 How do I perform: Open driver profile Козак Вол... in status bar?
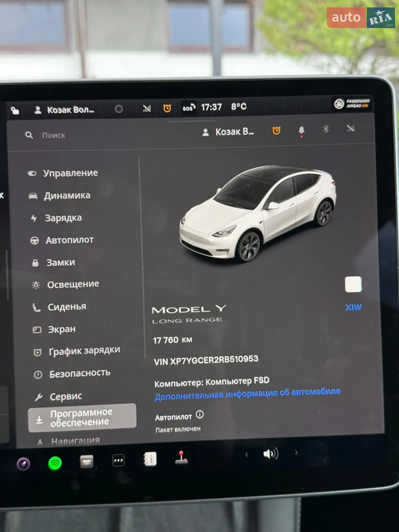pyautogui.click(x=64, y=110)
